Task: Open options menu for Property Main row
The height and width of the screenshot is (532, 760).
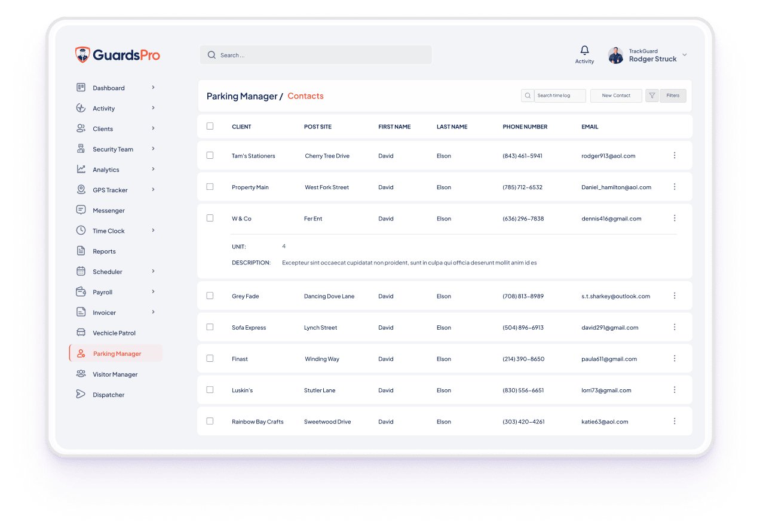Action: 675,187
